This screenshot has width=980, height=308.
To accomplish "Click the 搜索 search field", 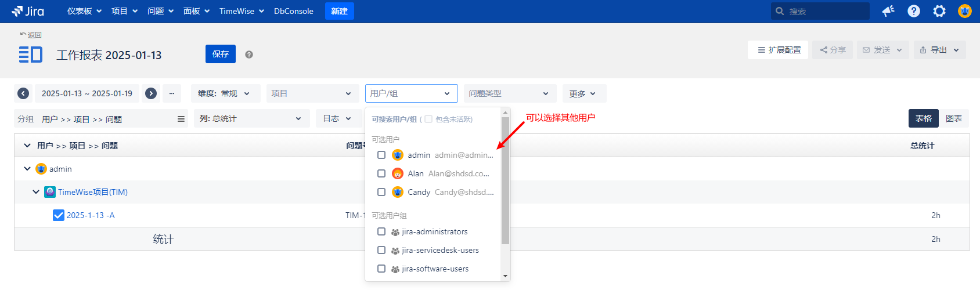I will click(x=824, y=11).
